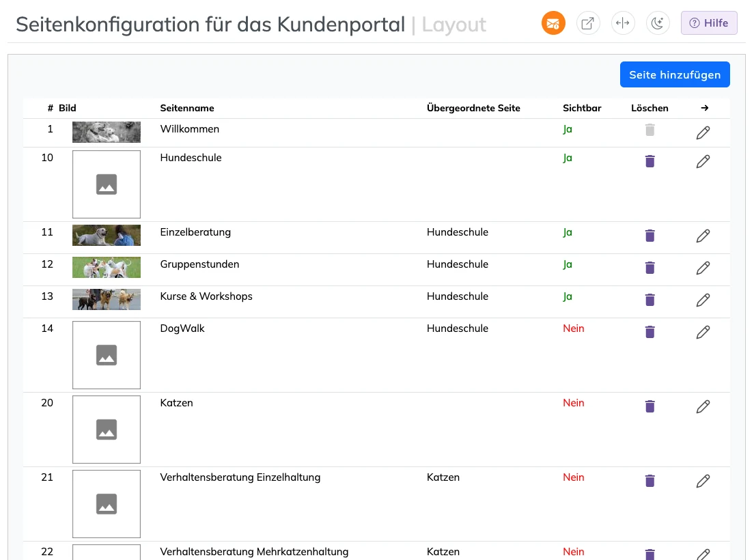This screenshot has width=754, height=560.
Task: Click row number 13
Action: pos(47,296)
